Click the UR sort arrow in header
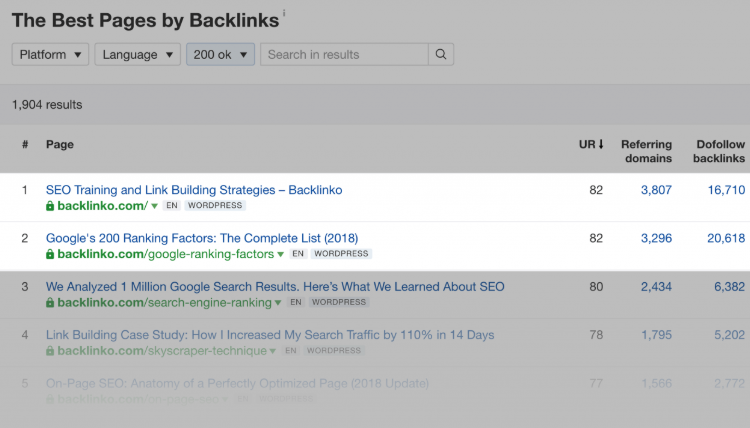The width and height of the screenshot is (750, 428). tap(601, 144)
